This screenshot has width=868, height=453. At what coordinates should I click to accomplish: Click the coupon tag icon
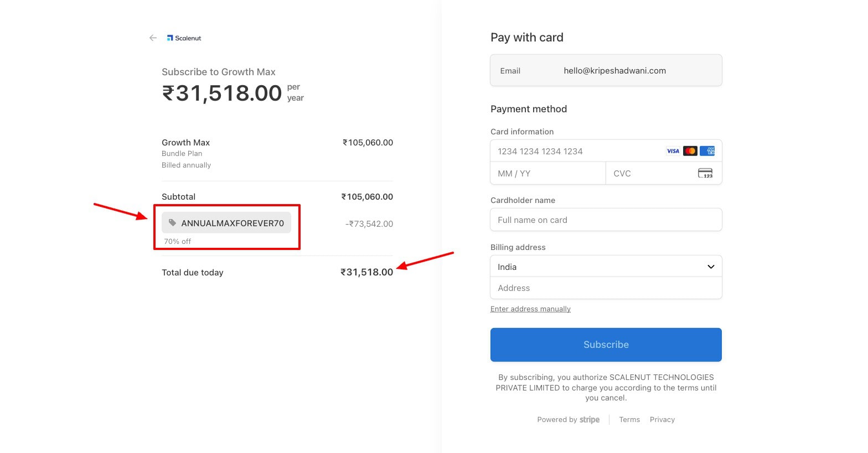(173, 223)
